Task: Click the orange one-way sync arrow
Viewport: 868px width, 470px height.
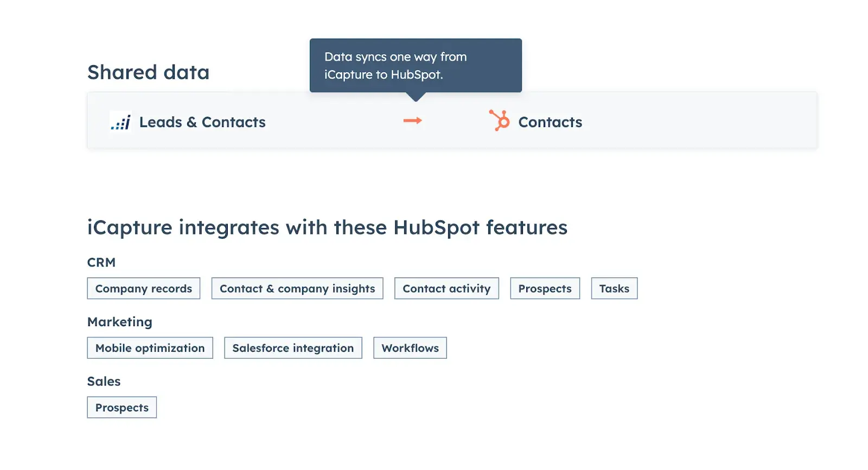Action: click(x=412, y=120)
